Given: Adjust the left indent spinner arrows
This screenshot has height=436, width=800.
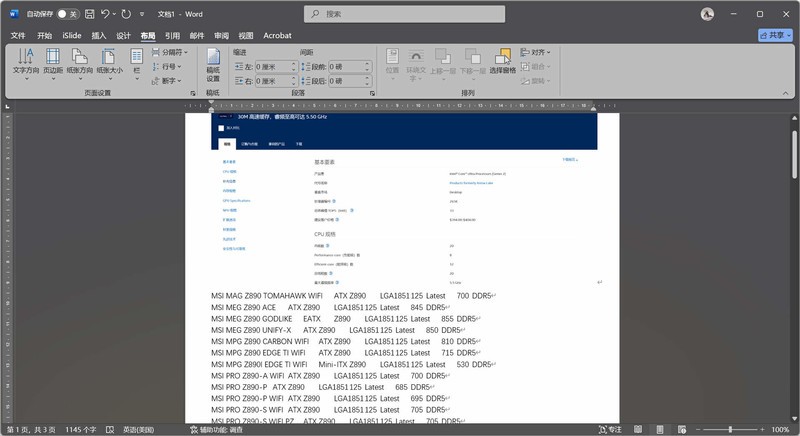Looking at the screenshot, I should pos(294,67).
